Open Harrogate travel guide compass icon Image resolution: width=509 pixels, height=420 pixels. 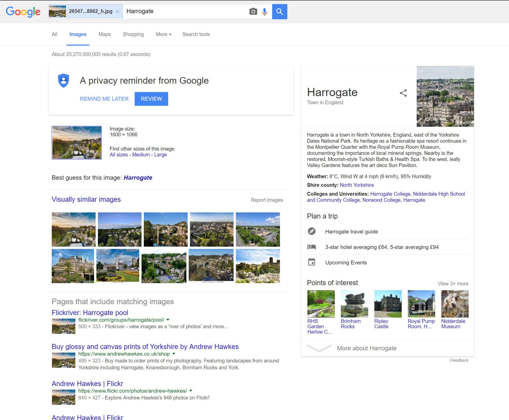pos(311,231)
